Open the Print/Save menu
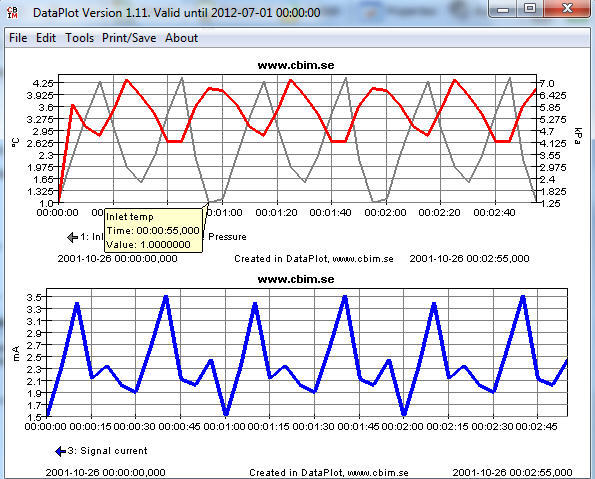Viewport: 595px width, 479px height. tap(129, 38)
